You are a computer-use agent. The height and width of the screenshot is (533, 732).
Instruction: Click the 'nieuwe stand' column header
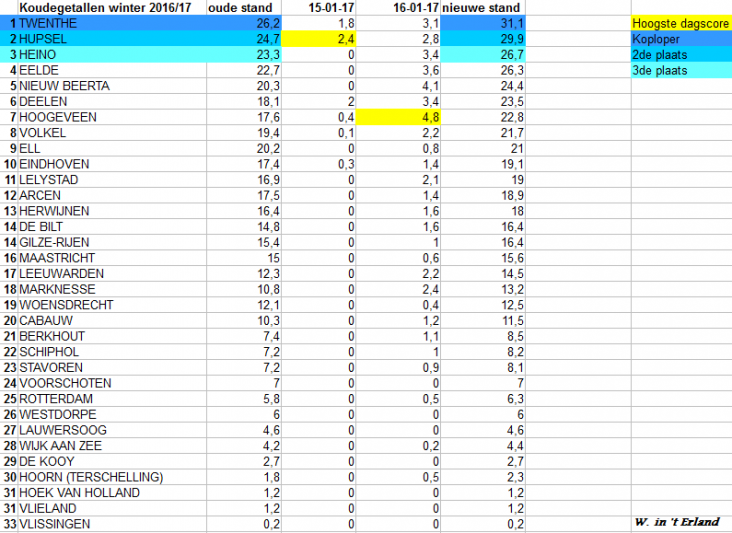(x=483, y=7)
